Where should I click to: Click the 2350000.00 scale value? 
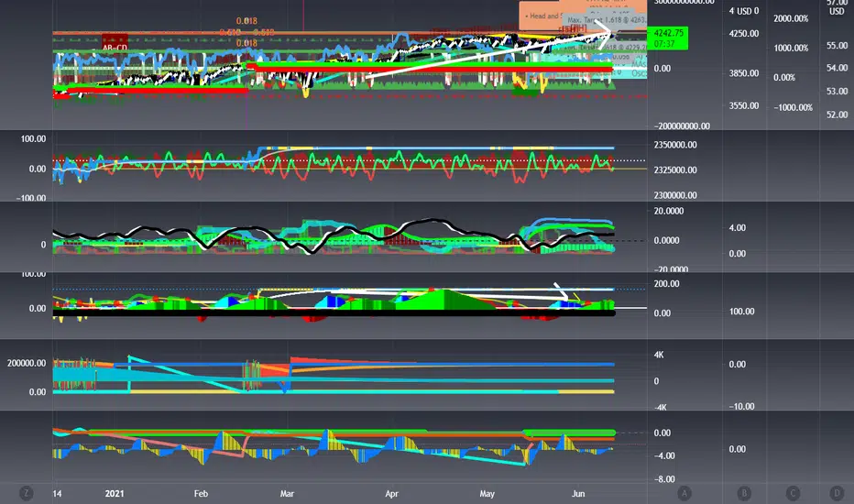click(675, 145)
